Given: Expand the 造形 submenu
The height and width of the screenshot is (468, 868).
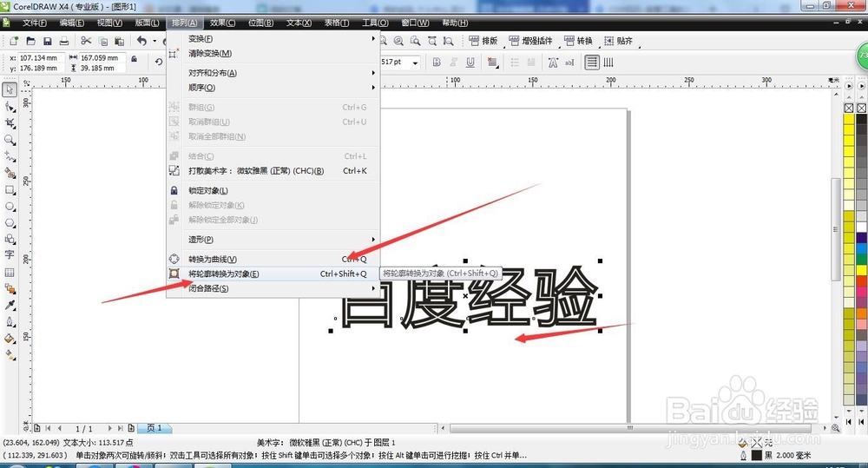Looking at the screenshot, I should tap(273, 240).
